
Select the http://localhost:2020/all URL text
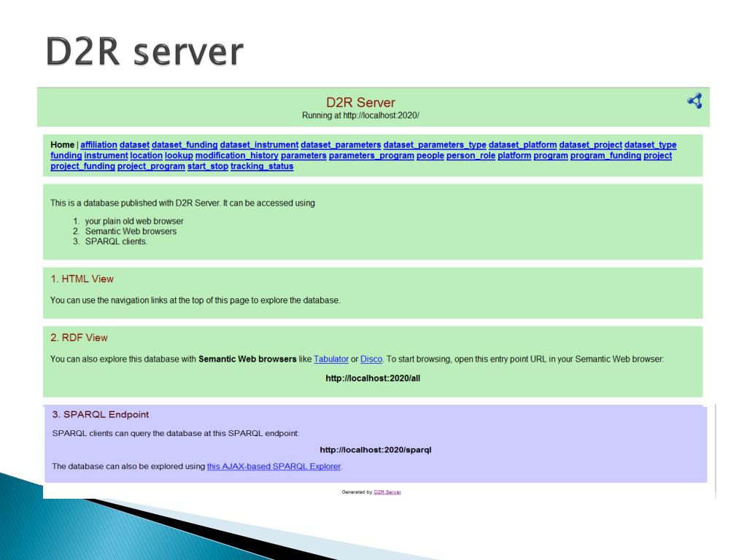(373, 378)
